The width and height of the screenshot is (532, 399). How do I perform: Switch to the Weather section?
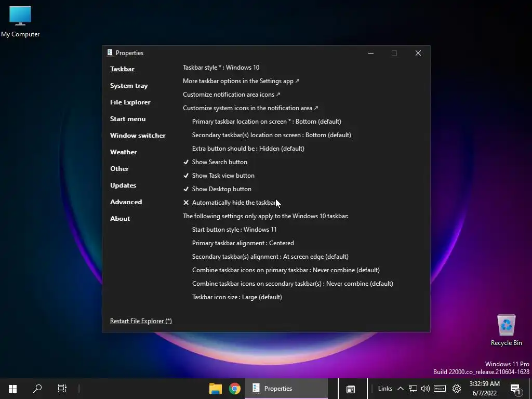[124, 152]
